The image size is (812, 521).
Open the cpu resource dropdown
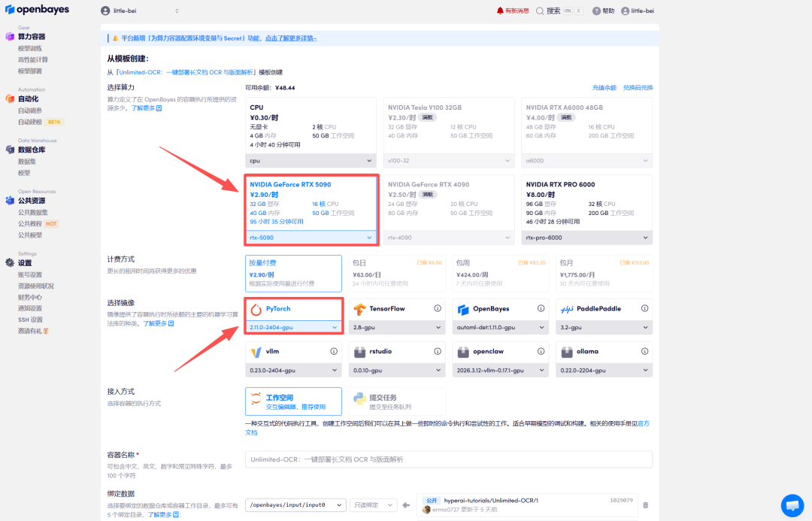click(x=311, y=161)
